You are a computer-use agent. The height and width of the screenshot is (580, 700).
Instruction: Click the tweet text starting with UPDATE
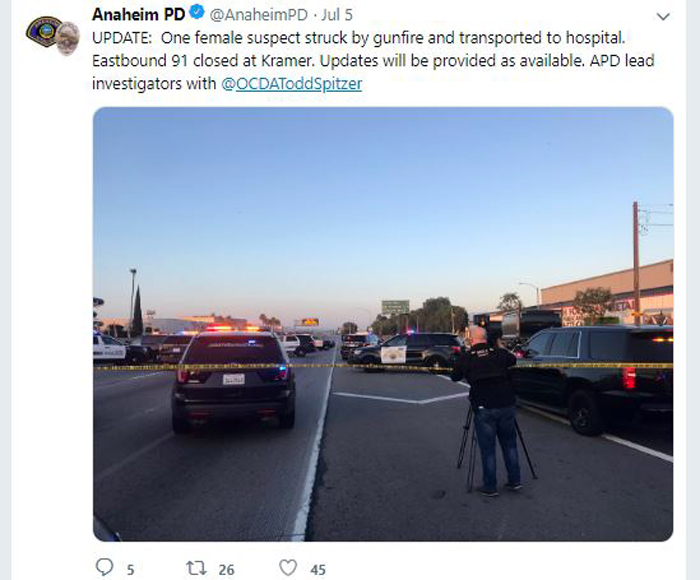(373, 60)
